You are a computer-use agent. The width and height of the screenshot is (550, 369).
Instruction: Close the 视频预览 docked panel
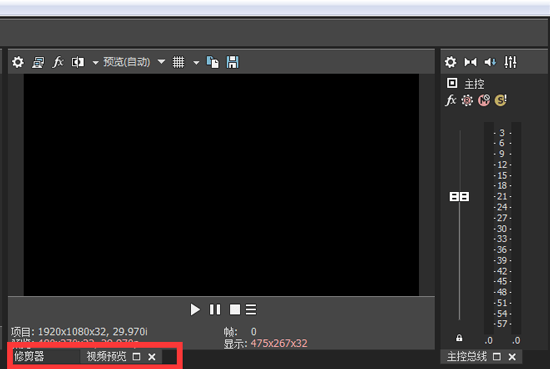tap(152, 357)
